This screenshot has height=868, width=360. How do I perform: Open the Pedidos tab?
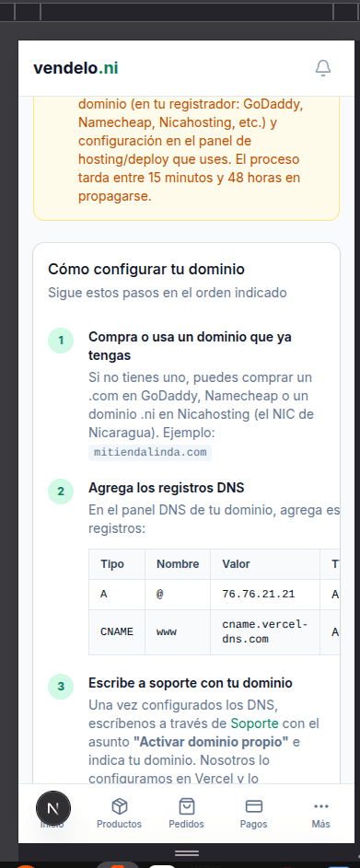[x=186, y=813]
